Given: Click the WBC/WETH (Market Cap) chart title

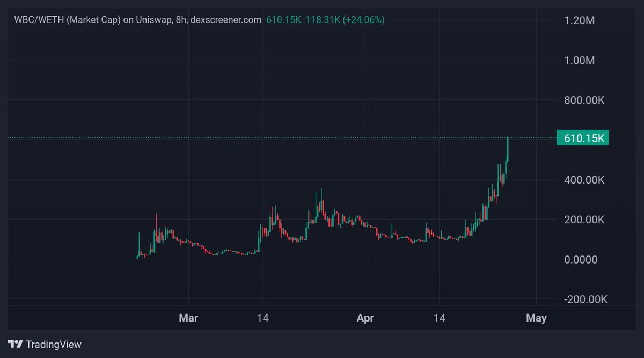Looking at the screenshot, I should [137, 20].
